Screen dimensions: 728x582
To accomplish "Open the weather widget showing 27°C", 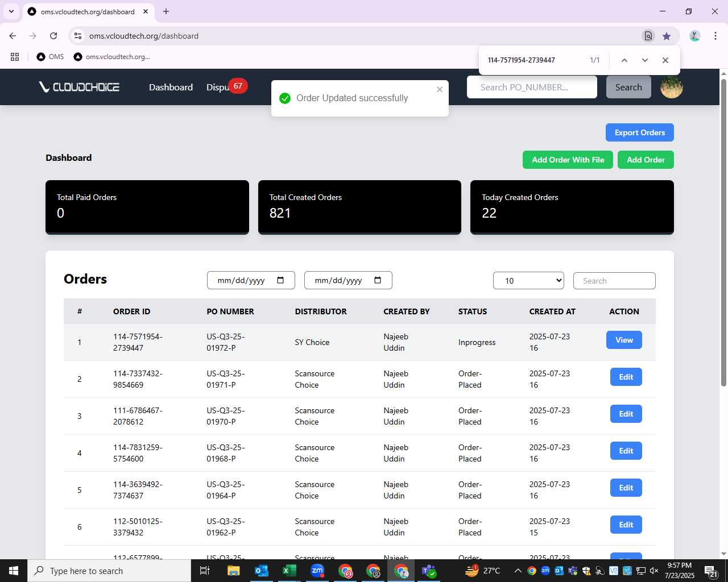I will [482, 571].
